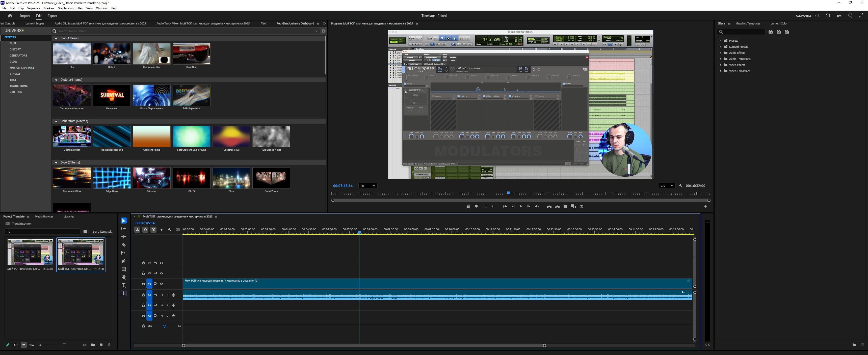Select the Razor tool
Screen dimensions: 868x355
[x=124, y=245]
